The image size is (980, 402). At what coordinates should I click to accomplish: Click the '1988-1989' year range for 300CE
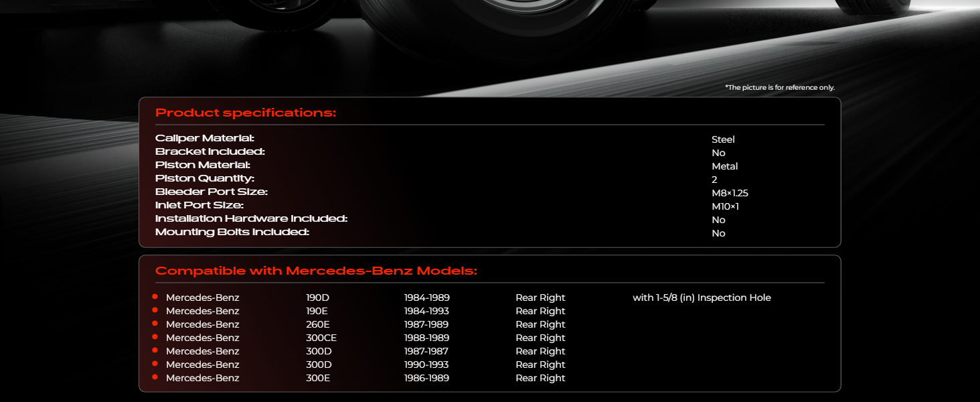click(426, 338)
